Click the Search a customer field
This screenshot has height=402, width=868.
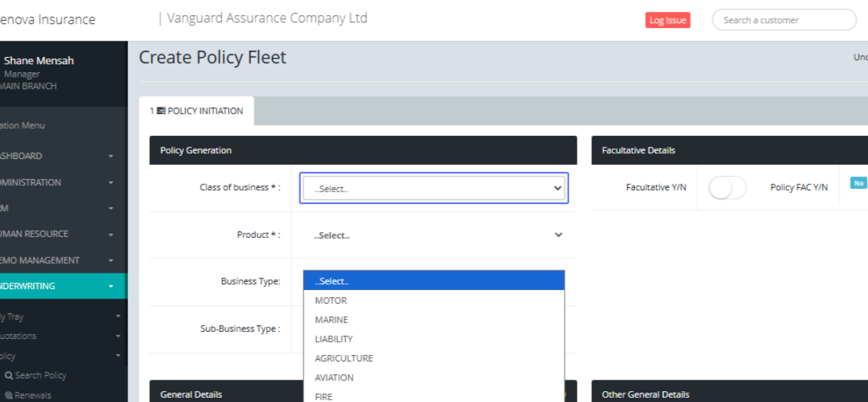coord(783,20)
